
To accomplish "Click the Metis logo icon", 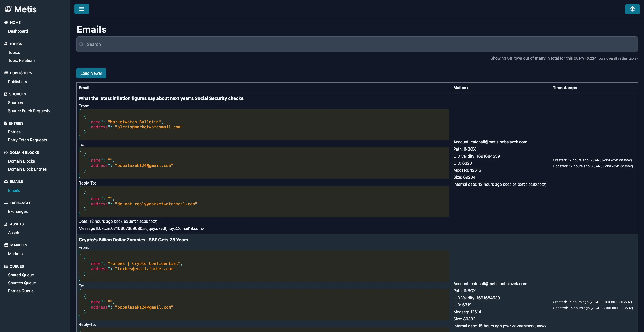I will (x=8, y=9).
